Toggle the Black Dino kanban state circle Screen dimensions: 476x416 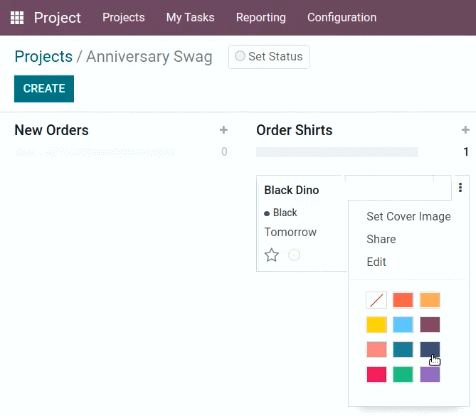294,255
